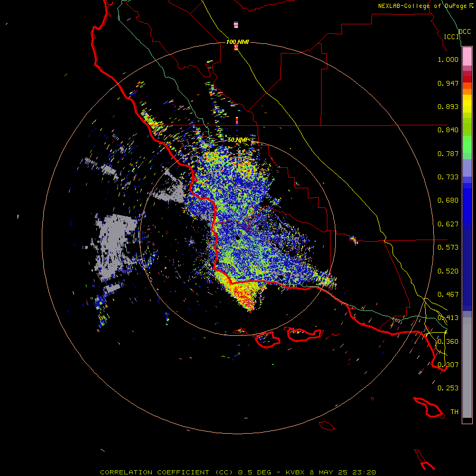Click the 0.360 legend value

pyautogui.click(x=448, y=342)
